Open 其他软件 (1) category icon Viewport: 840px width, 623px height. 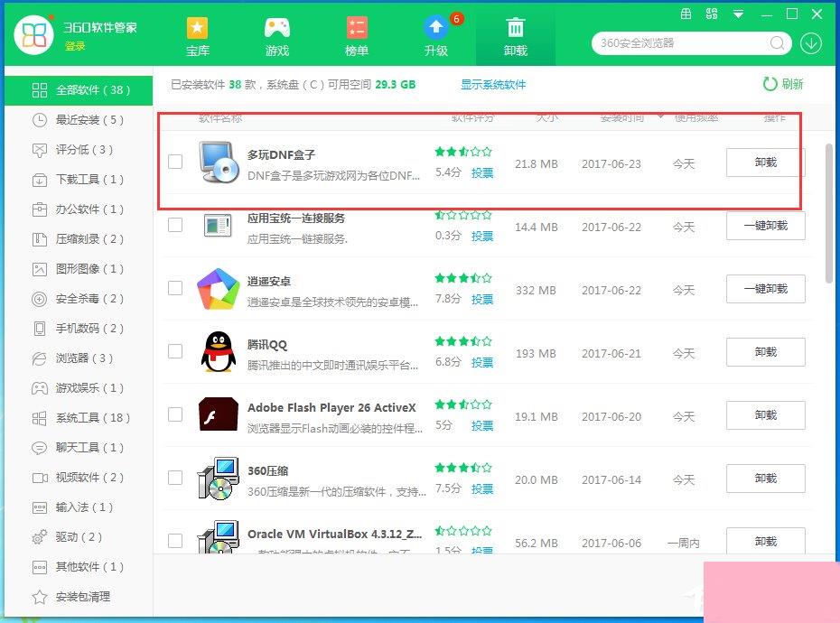tap(40, 567)
